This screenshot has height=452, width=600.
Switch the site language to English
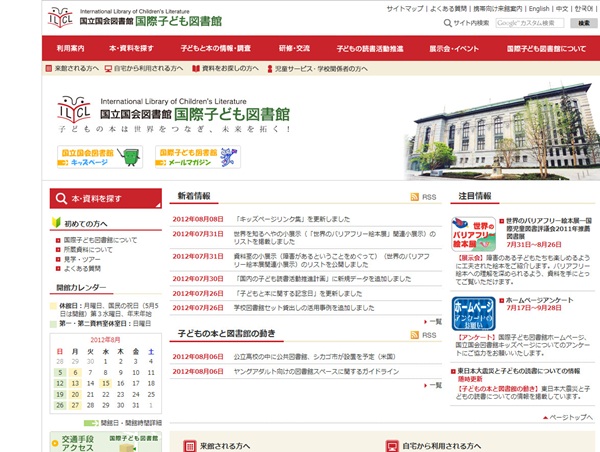coord(539,8)
